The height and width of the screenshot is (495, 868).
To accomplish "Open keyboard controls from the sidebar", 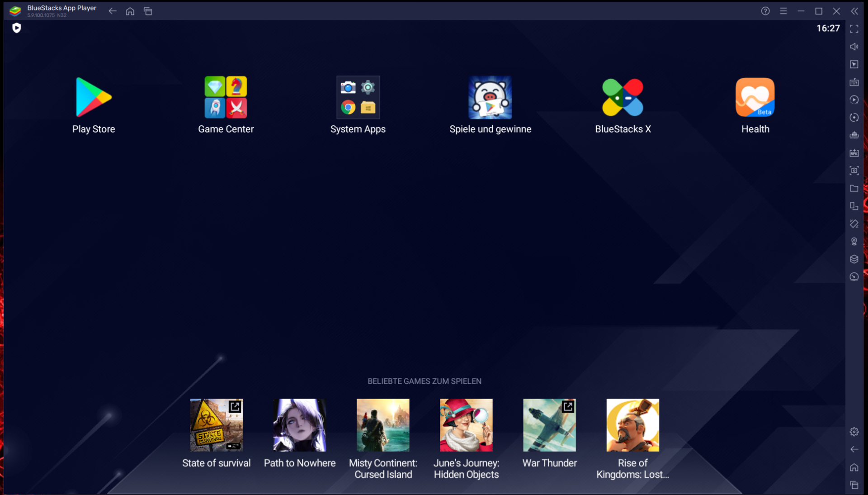I will click(854, 82).
